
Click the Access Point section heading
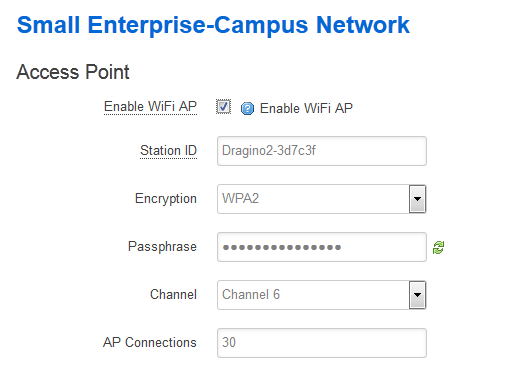coord(73,72)
